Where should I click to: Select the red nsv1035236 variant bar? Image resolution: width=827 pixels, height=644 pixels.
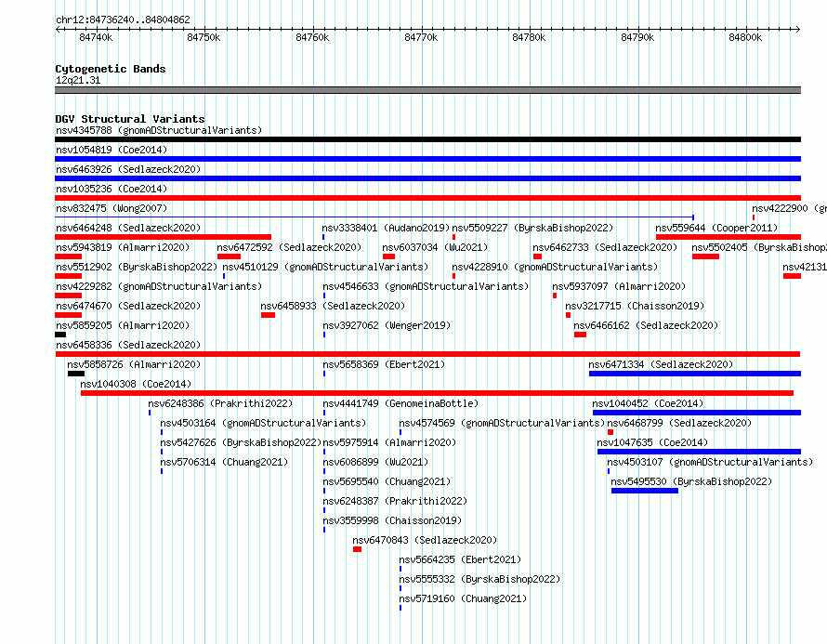pos(427,198)
